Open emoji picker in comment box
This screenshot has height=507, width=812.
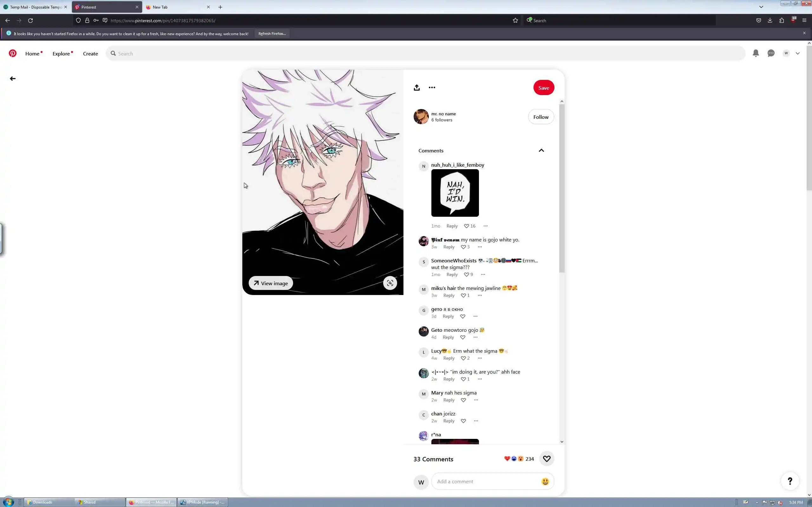tap(545, 482)
